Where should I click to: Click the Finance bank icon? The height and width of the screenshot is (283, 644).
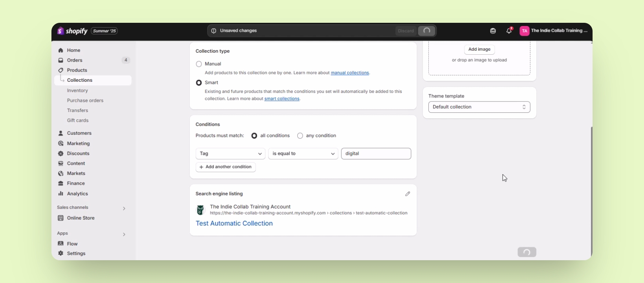pos(60,183)
